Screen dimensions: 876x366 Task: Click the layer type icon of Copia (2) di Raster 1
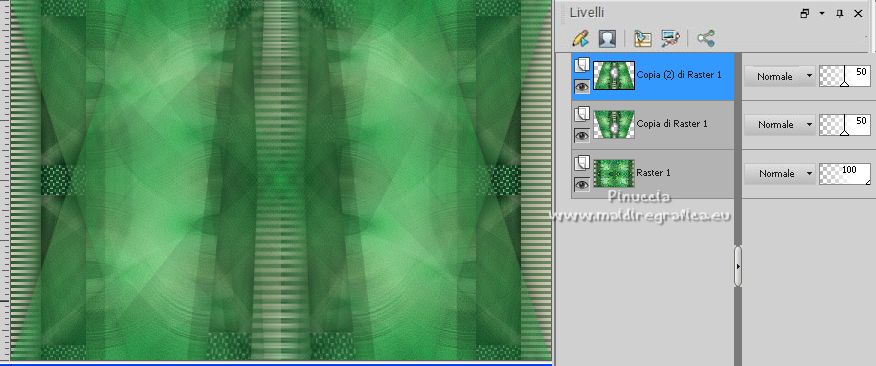pos(582,65)
